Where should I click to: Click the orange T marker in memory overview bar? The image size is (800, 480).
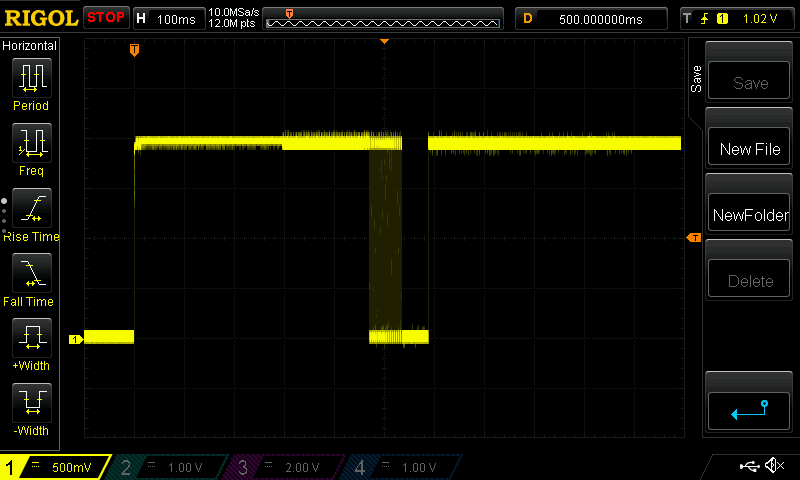tap(289, 14)
